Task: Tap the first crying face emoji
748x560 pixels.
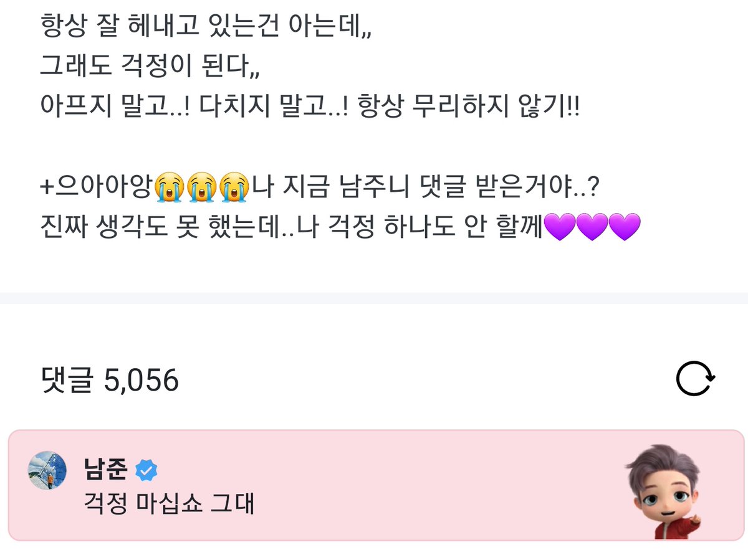Action: coord(170,187)
